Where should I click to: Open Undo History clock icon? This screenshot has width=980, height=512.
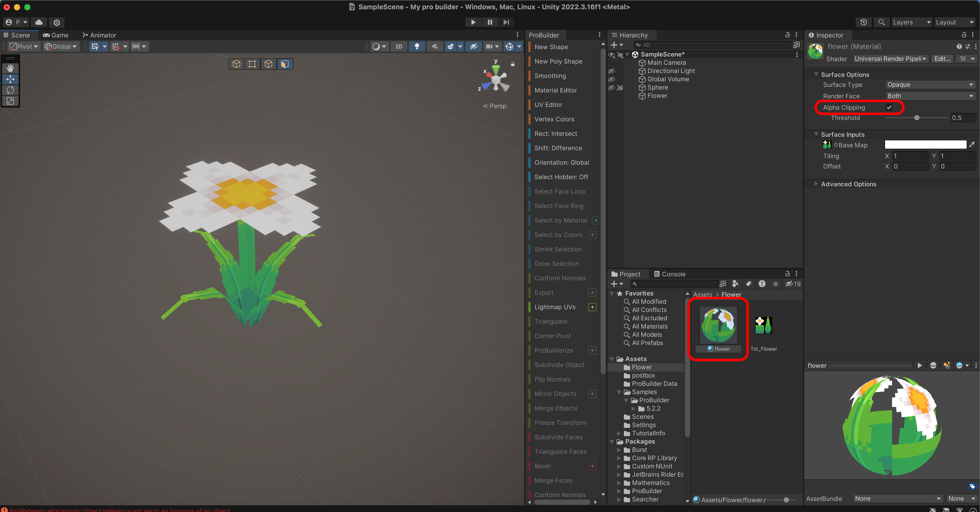click(863, 22)
